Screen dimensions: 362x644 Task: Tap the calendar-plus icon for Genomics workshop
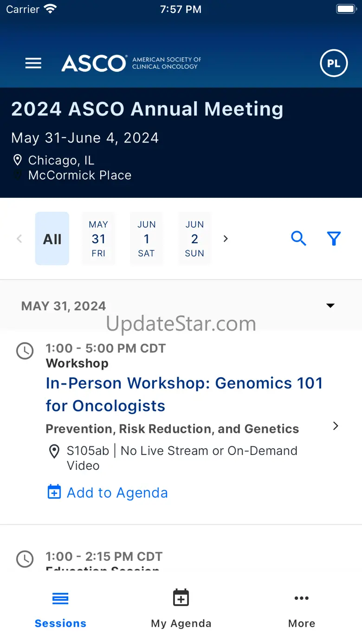tap(54, 492)
